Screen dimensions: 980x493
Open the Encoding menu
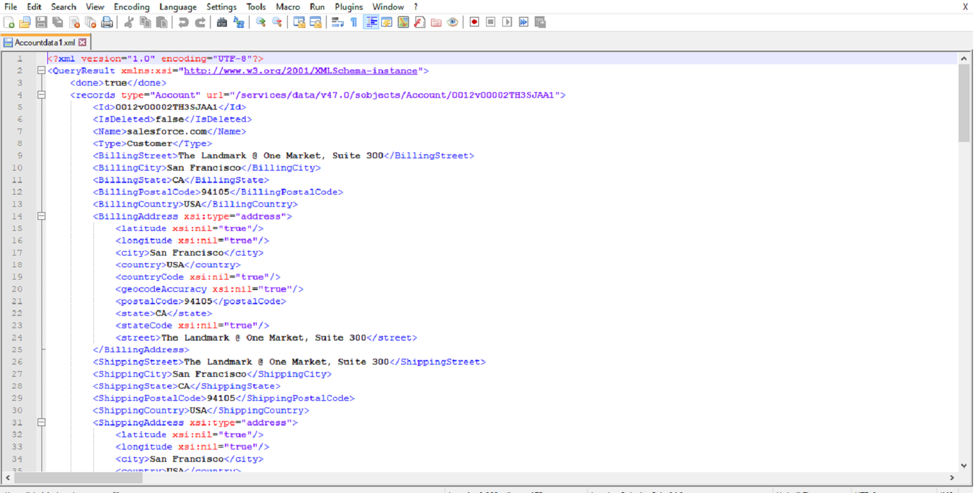(x=132, y=6)
